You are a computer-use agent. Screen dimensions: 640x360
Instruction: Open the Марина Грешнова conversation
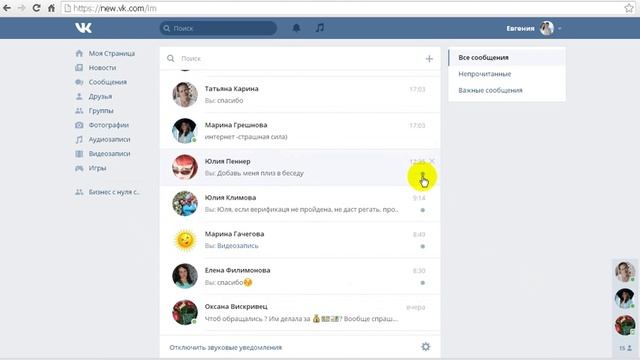pos(300,131)
